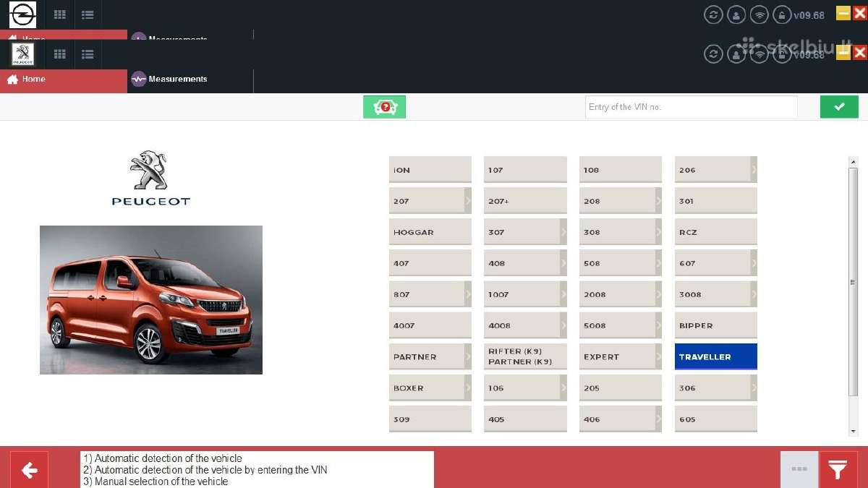Select the 405 model
The image size is (868, 488).
525,419
